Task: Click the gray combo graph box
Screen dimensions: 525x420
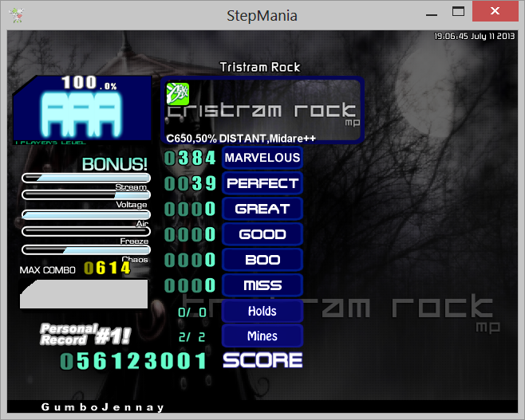Action: coord(84,294)
